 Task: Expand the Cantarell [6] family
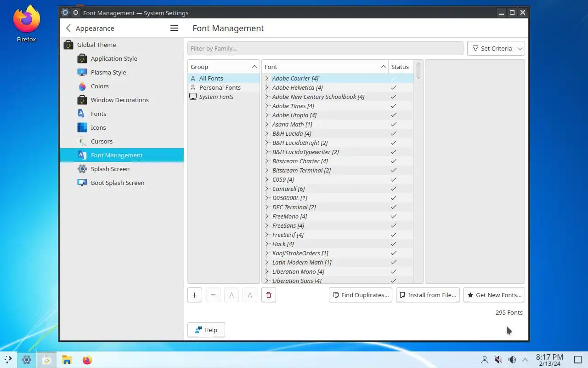click(267, 189)
